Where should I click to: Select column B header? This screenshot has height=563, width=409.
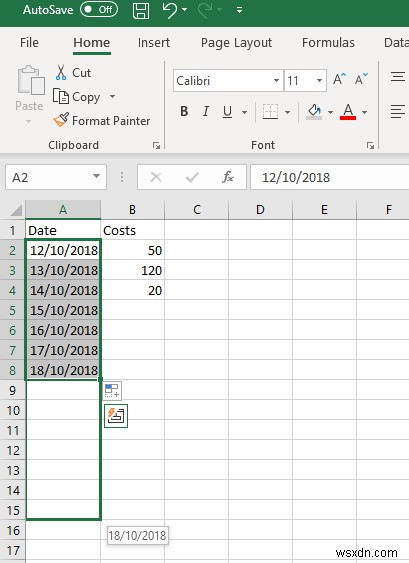pos(132,210)
